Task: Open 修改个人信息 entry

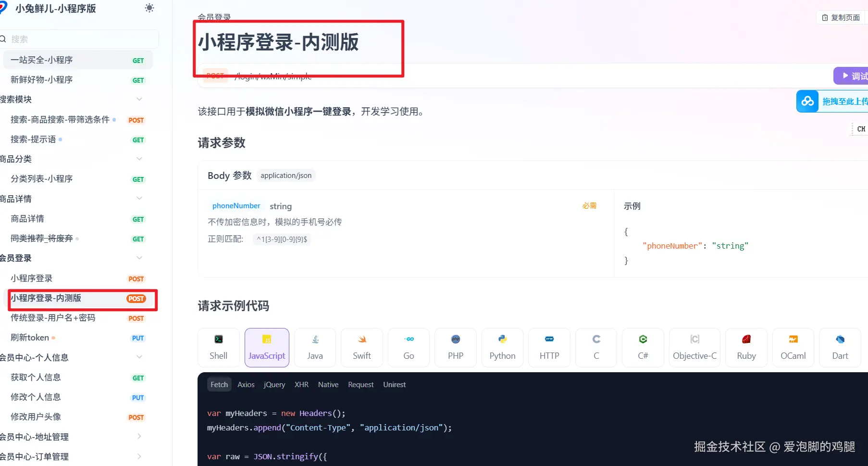Action: tap(78, 397)
